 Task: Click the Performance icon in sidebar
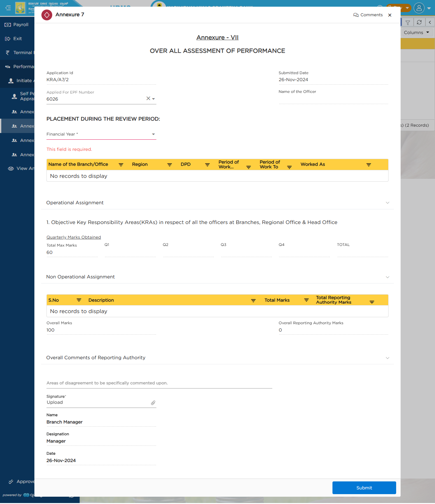coord(8,66)
